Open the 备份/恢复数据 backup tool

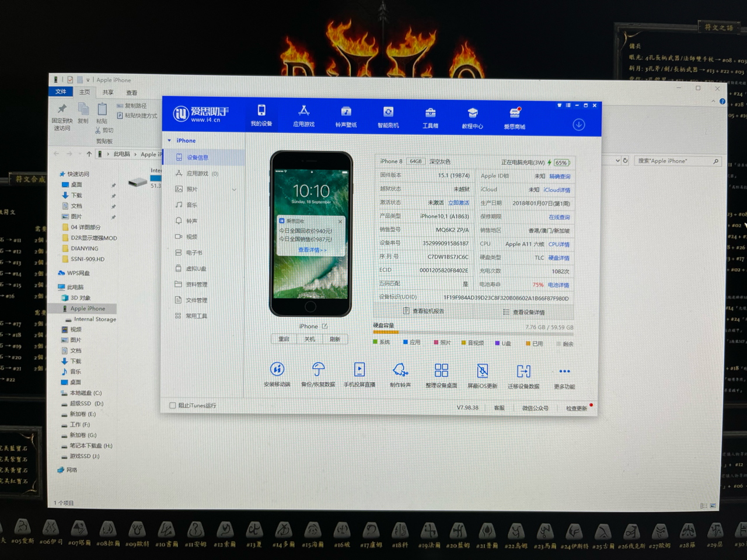pyautogui.click(x=318, y=375)
